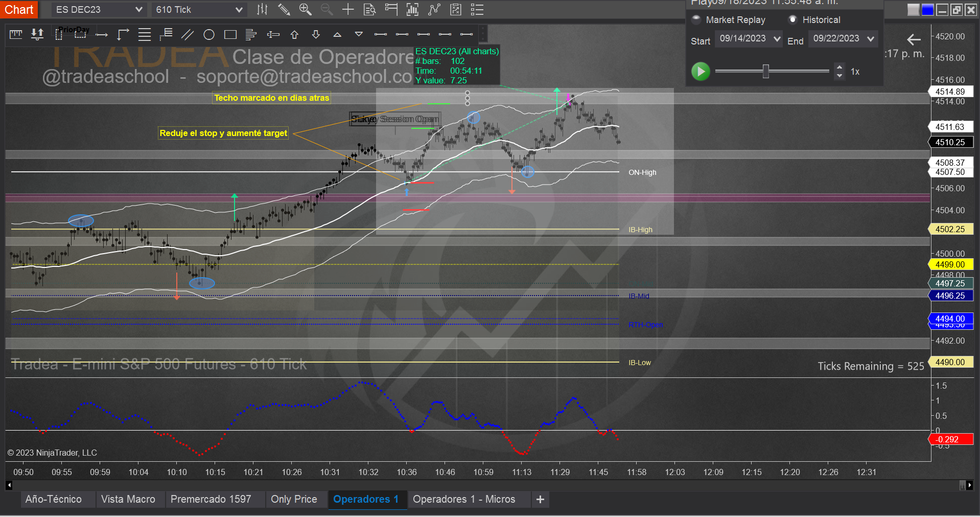The height and width of the screenshot is (517, 980).
Task: Select the parallel lines channel tool
Action: (x=188, y=34)
